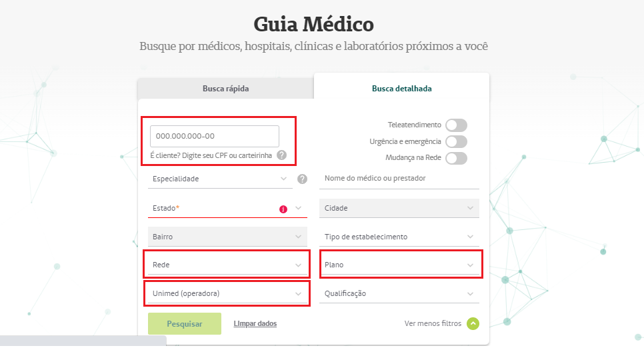Click the Pesquisar button
The width and height of the screenshot is (644, 352).
[185, 323]
